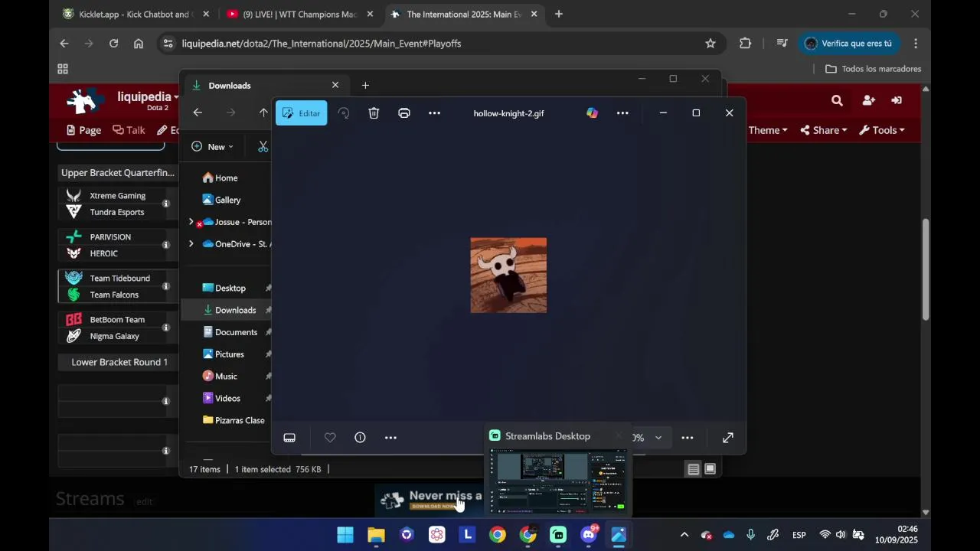
Task: Switch Explorer to details view layout
Action: pos(693,470)
